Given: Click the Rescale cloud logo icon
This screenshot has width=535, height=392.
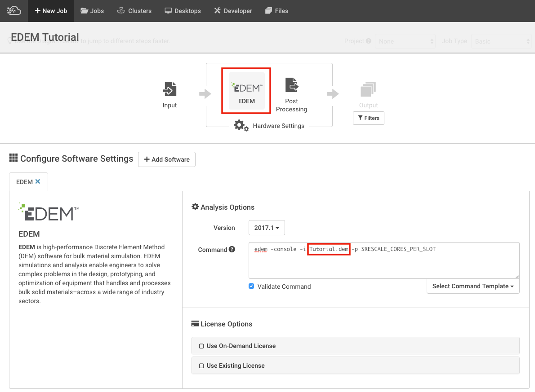Looking at the screenshot, I should pyautogui.click(x=14, y=11).
